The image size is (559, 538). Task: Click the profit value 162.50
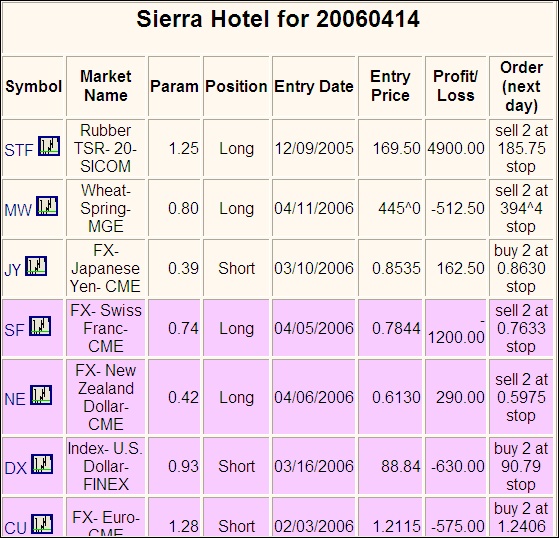[461, 268]
